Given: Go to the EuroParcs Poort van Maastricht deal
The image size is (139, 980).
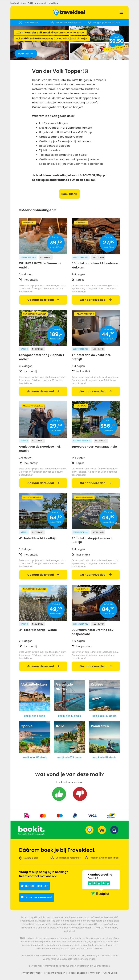Looking at the screenshot, I should (96, 483).
